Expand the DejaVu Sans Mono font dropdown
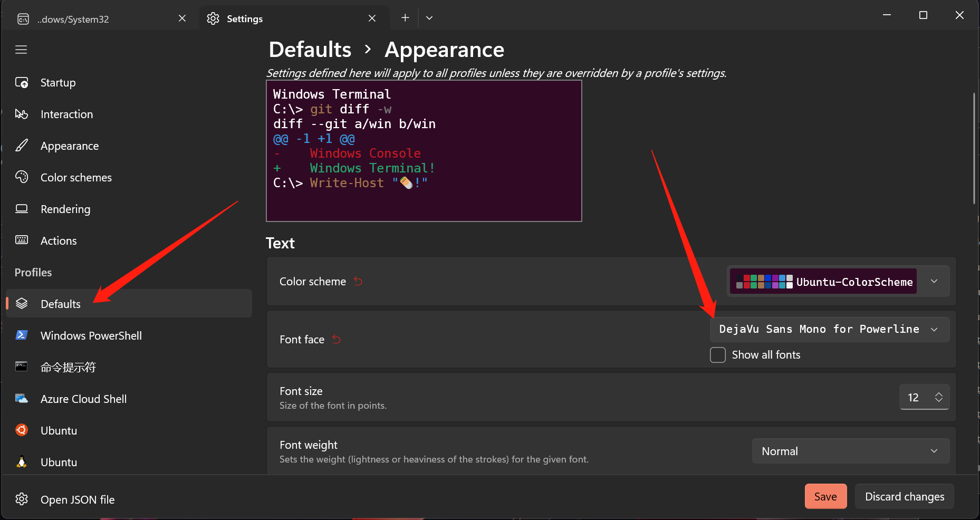The width and height of the screenshot is (980, 520). (x=935, y=329)
